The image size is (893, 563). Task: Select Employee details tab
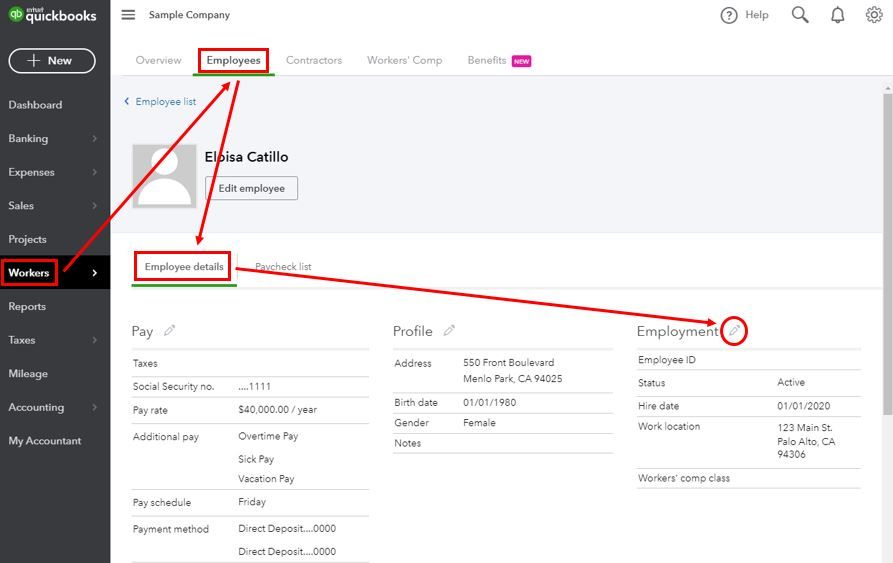(x=184, y=266)
